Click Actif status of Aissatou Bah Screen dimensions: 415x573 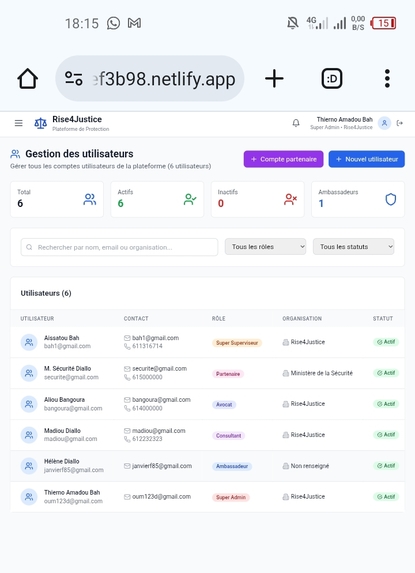(386, 342)
